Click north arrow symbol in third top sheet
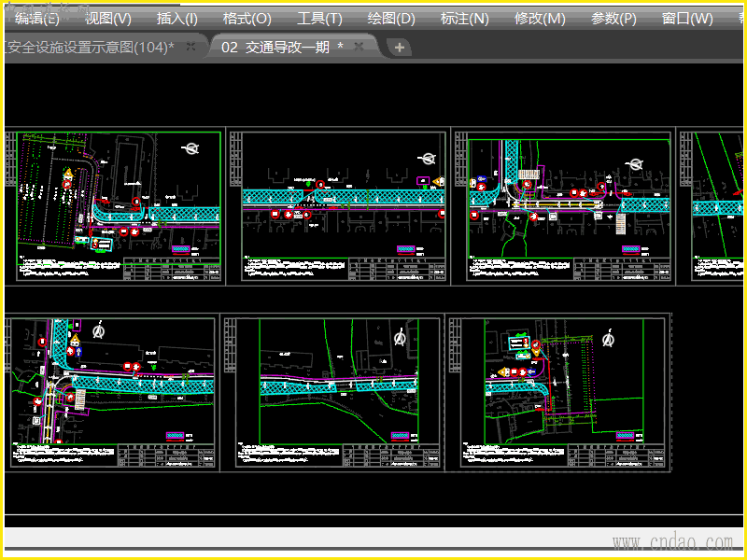Screen dimensions: 747x560 (x=634, y=165)
